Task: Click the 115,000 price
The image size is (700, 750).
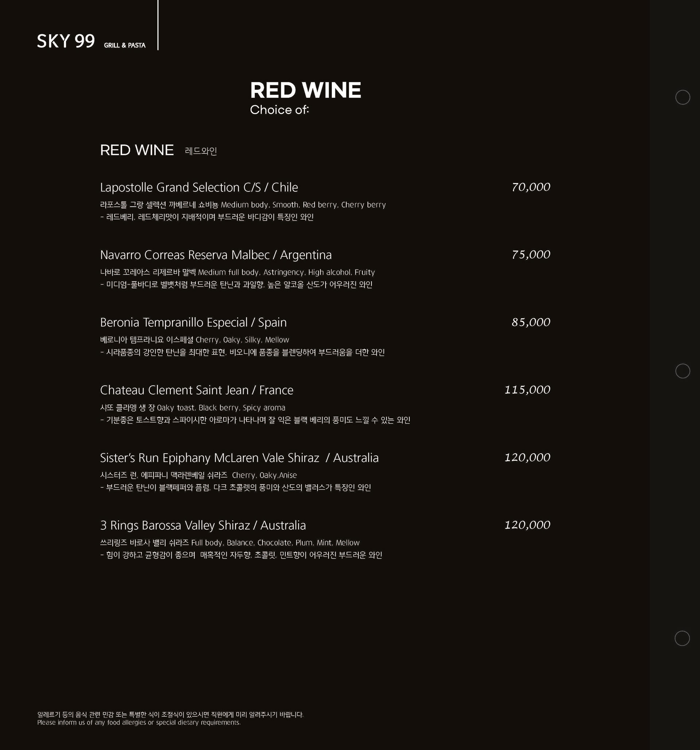Action: 527,390
